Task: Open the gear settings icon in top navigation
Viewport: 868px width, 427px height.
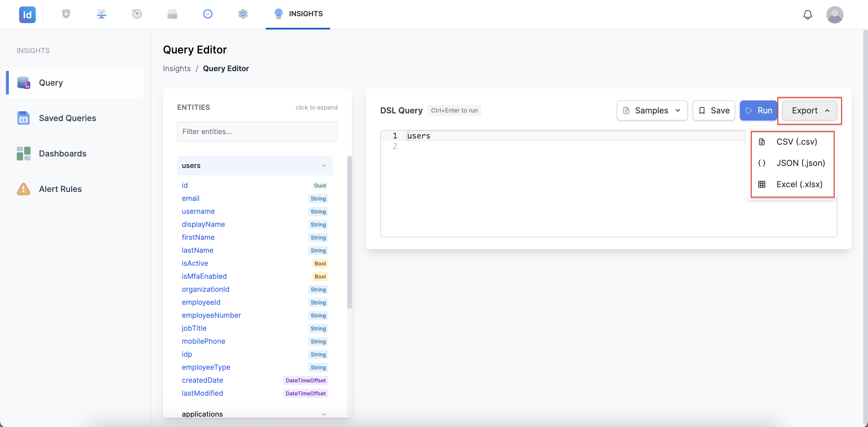Action: 243,14
